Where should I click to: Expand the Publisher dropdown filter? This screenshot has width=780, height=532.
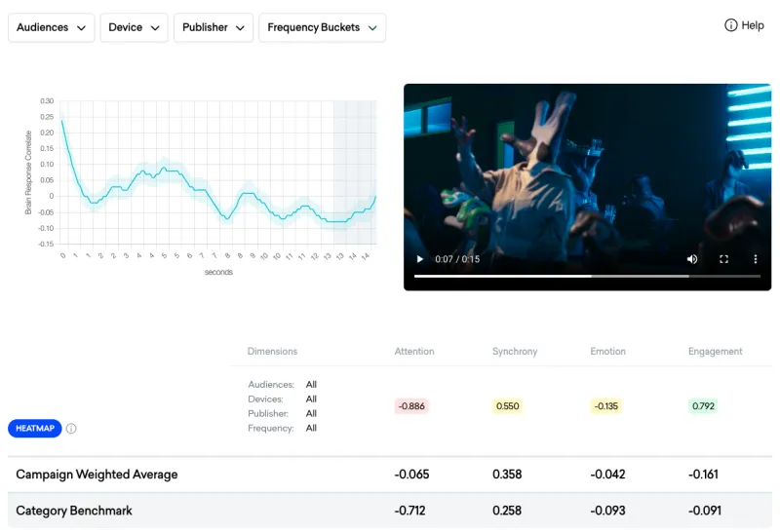214,28
